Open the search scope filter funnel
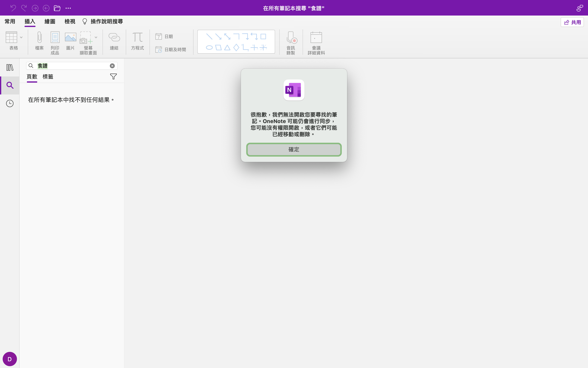Screen dimensions: 588x368 pos(114,76)
